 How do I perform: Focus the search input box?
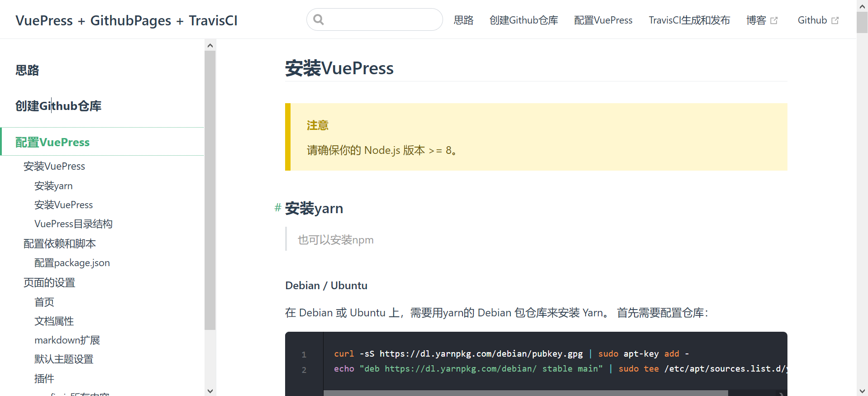coord(375,19)
